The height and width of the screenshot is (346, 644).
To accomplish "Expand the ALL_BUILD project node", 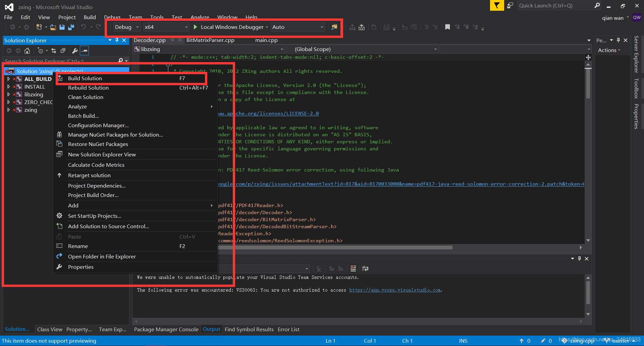I will (8, 79).
